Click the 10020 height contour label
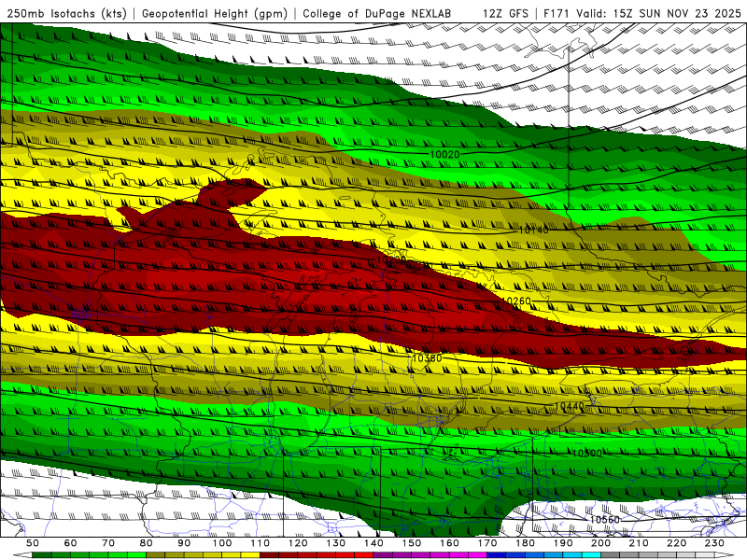The image size is (747, 560). click(x=445, y=154)
